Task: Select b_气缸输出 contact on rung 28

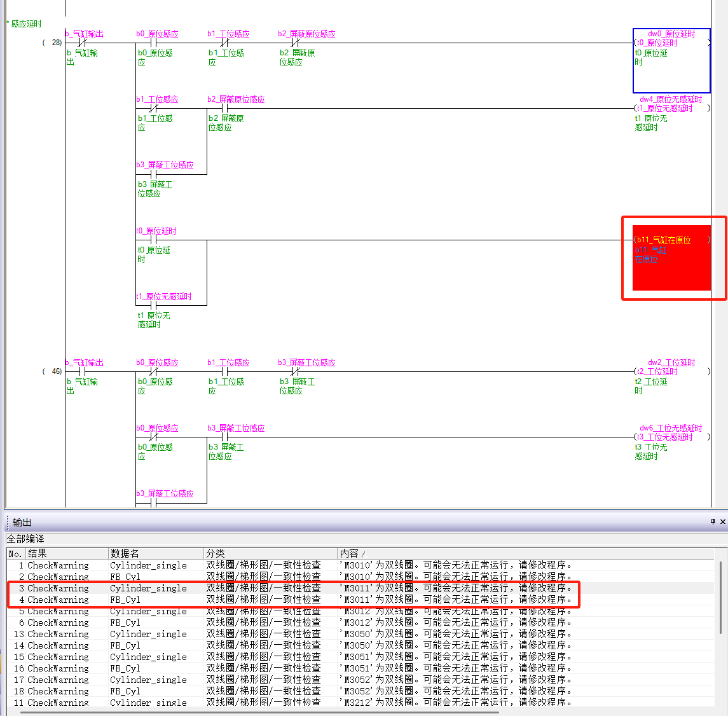Action: 82,43
